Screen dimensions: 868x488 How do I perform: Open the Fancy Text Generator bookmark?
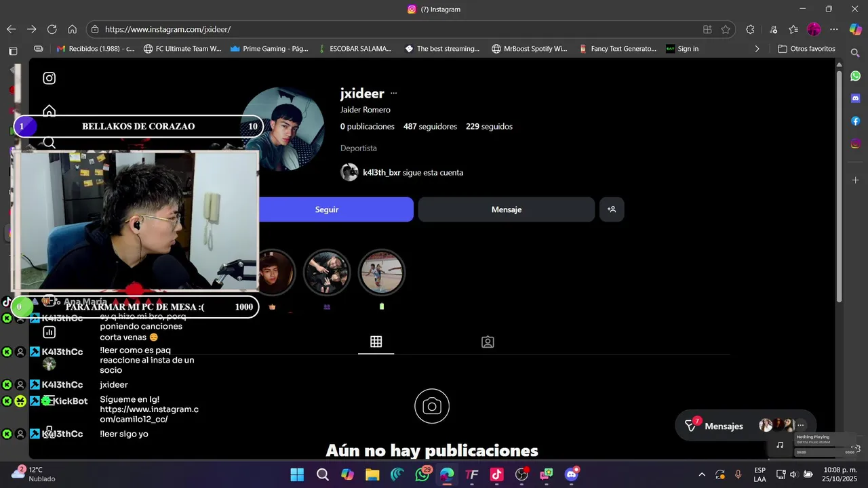coord(618,49)
